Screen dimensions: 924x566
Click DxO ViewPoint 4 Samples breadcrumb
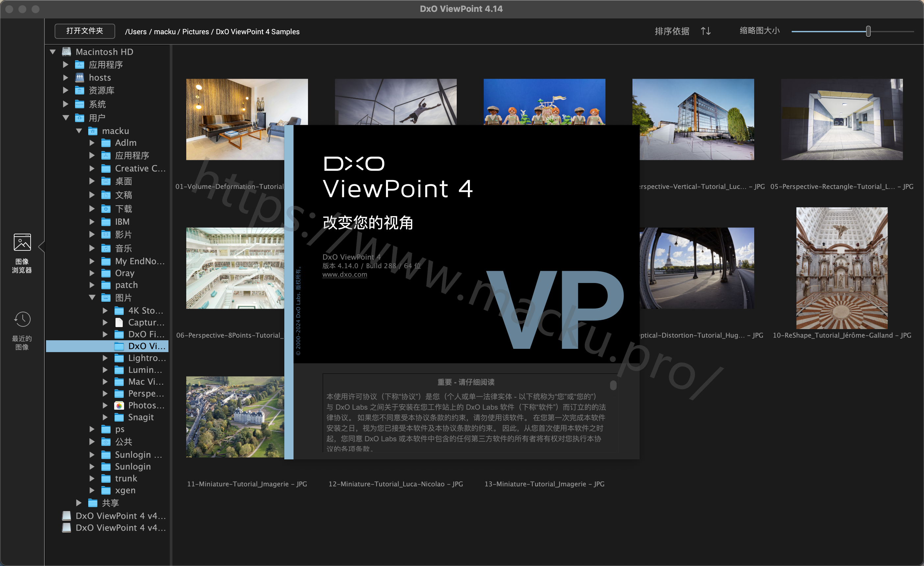pyautogui.click(x=258, y=32)
